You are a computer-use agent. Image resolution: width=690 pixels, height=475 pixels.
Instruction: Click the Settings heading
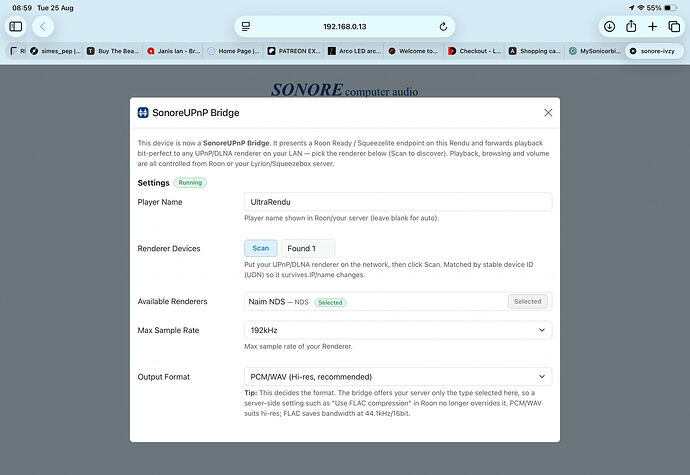(153, 183)
